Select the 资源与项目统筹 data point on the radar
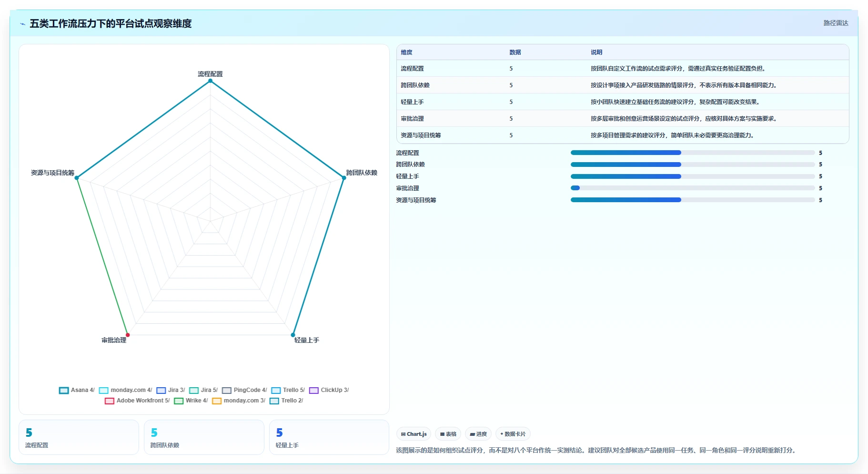Viewport: 868px width, 474px height. click(77, 178)
